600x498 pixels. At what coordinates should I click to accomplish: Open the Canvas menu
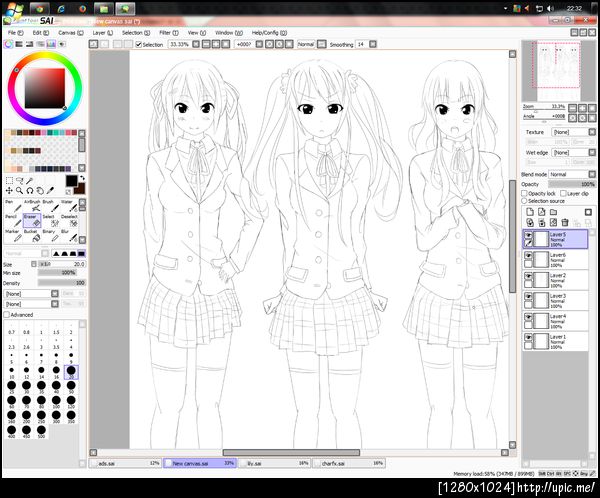(71, 33)
